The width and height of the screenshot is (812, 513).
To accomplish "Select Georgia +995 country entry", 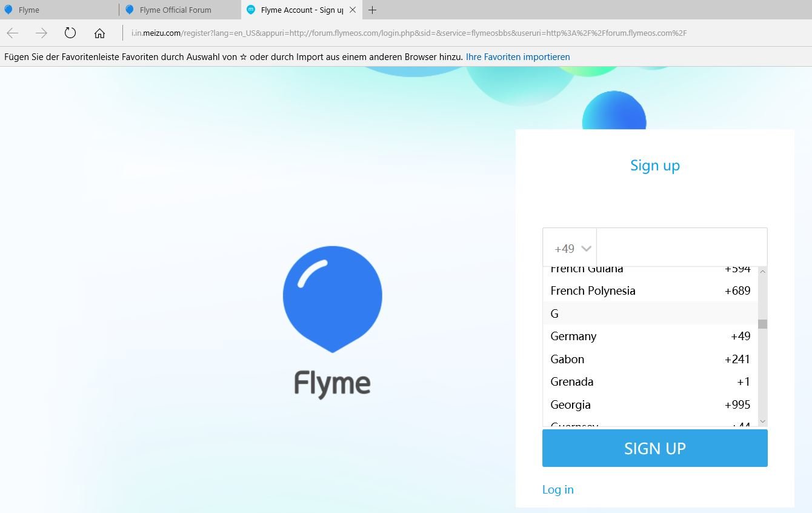I will [x=650, y=404].
